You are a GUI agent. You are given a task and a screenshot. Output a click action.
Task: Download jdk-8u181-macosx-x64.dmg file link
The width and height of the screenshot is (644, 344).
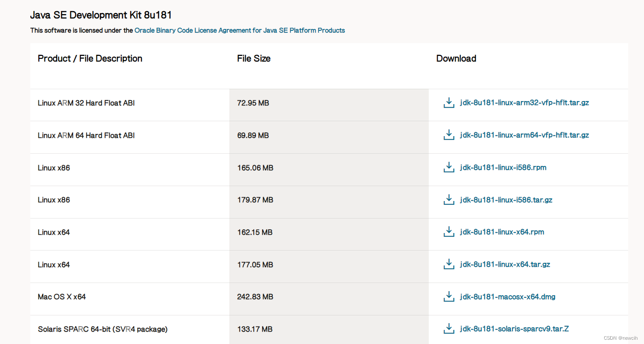click(507, 297)
